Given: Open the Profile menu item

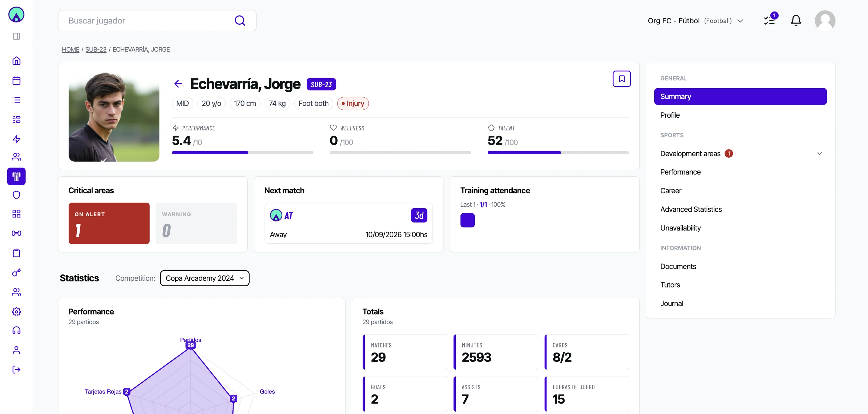Looking at the screenshot, I should (669, 115).
